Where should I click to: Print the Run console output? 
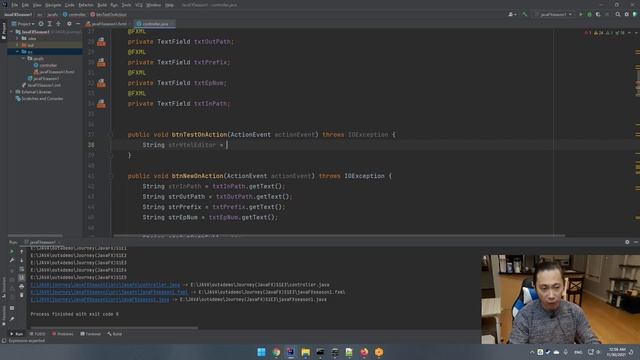pyautogui.click(x=22, y=287)
